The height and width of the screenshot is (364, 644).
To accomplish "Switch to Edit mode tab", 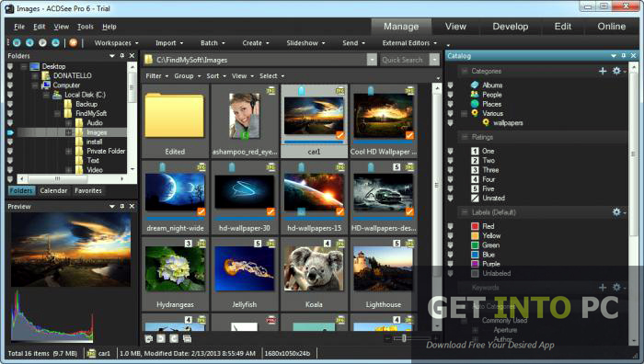I will coord(563,27).
